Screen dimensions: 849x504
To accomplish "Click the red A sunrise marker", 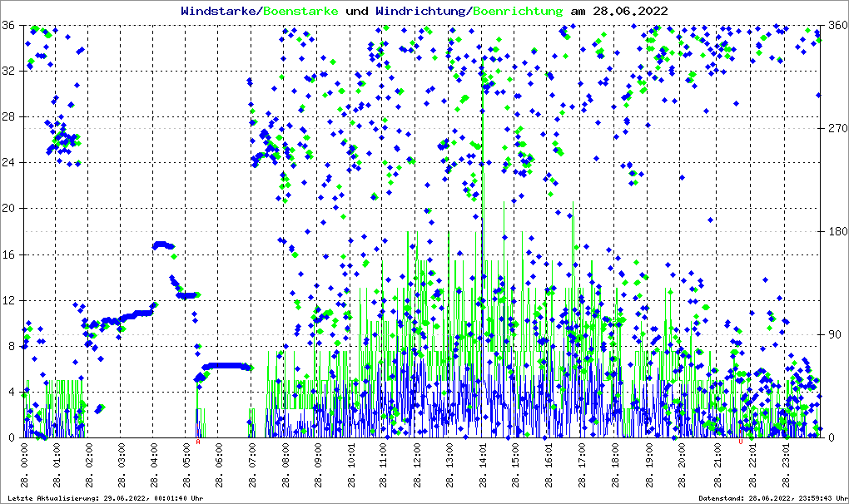I will pyautogui.click(x=198, y=442).
